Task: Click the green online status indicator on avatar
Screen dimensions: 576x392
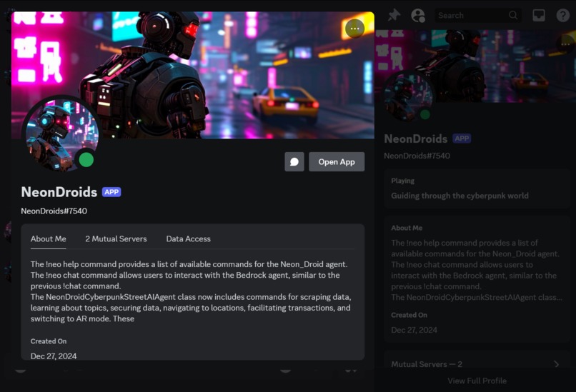Action: coord(86,160)
